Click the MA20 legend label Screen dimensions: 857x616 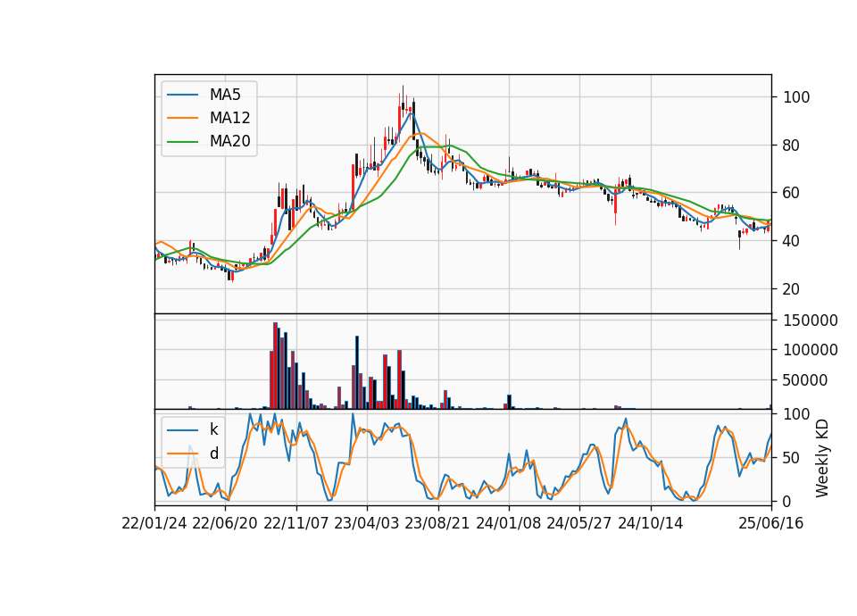(x=229, y=142)
